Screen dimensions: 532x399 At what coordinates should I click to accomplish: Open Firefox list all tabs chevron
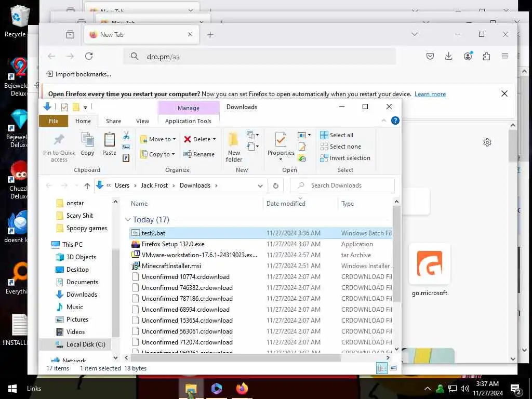pyautogui.click(x=414, y=34)
